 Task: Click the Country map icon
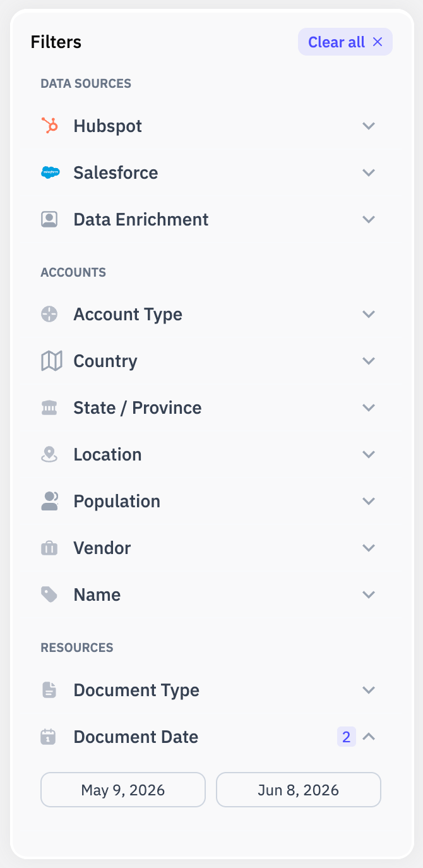click(x=51, y=361)
